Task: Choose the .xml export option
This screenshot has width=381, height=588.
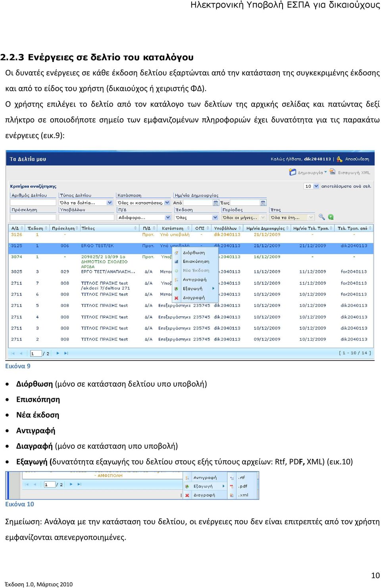Action: click(243, 495)
